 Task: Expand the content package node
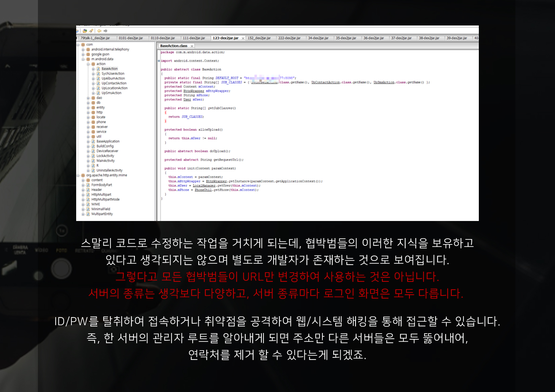coord(83,180)
